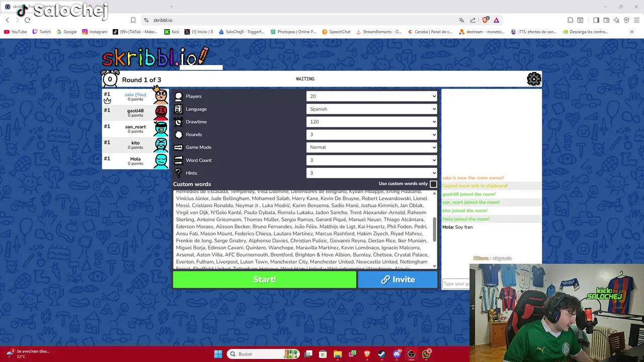Select the gasti48 player name
The image size is (644, 362).
(135, 111)
